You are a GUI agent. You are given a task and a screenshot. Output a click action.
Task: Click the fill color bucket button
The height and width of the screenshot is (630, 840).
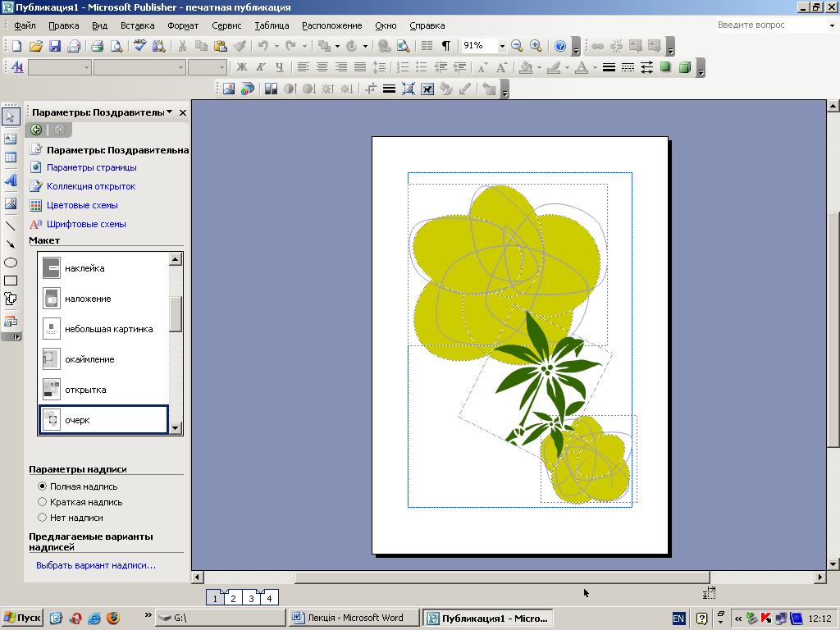(x=526, y=67)
